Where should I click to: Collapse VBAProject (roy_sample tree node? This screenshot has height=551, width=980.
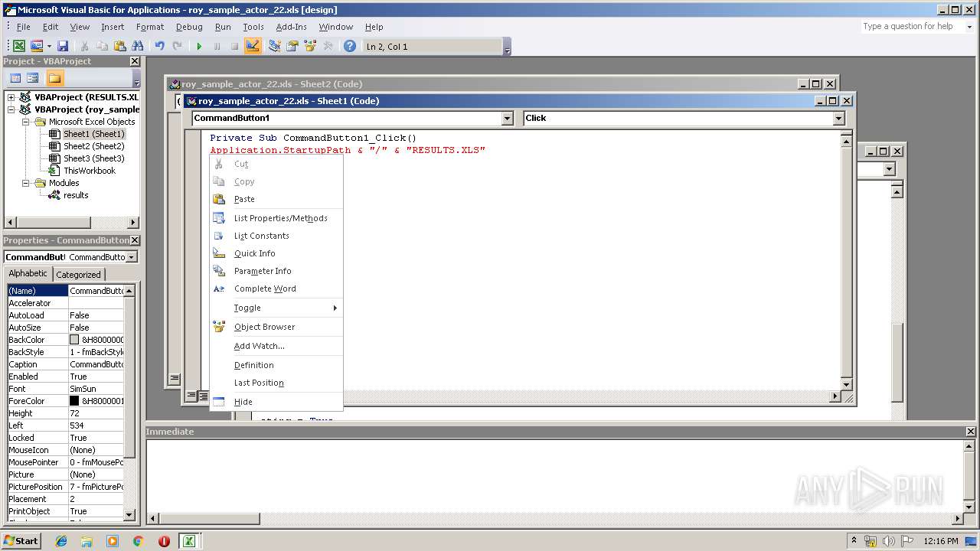click(x=11, y=109)
